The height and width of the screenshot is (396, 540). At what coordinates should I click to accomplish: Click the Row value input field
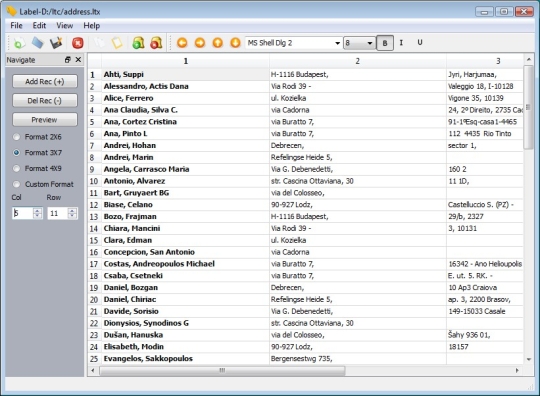[58, 213]
